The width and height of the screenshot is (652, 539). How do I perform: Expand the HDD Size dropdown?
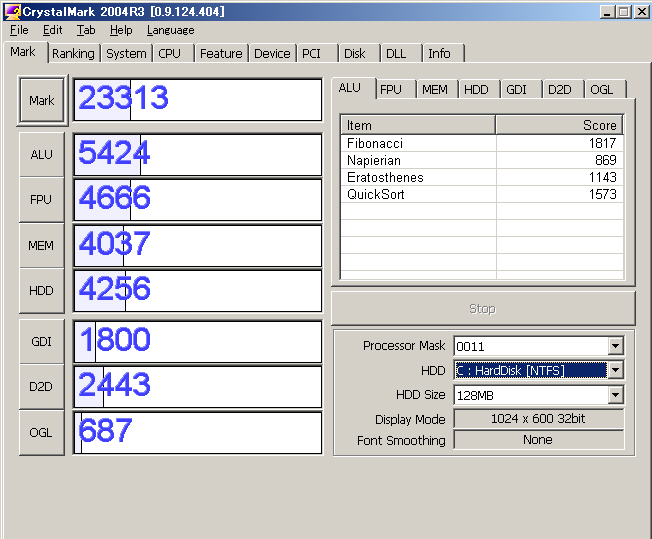click(615, 395)
